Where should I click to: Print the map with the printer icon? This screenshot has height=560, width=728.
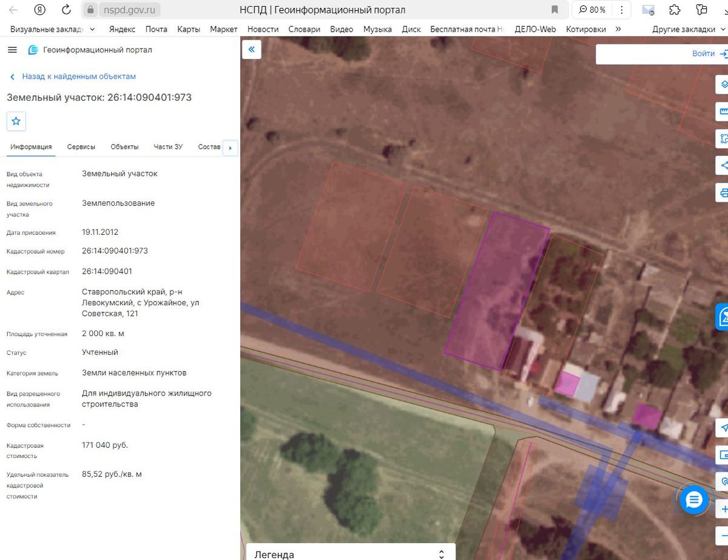pyautogui.click(x=723, y=193)
